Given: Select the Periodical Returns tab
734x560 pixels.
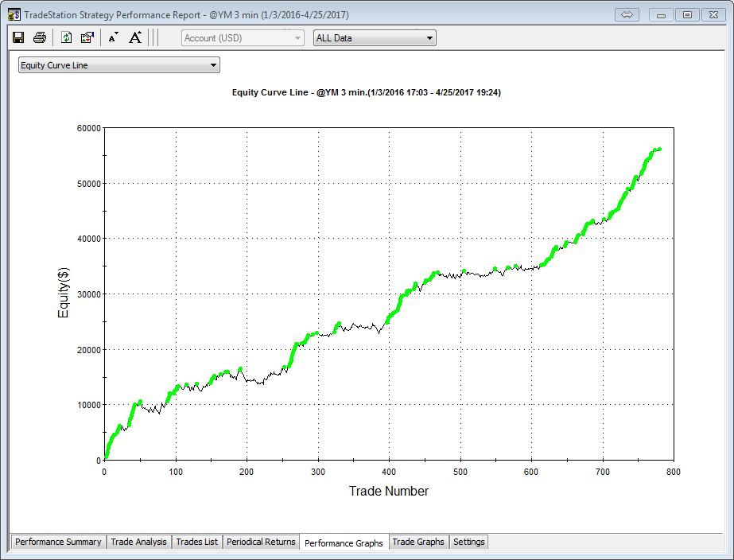Looking at the screenshot, I should point(261,542).
